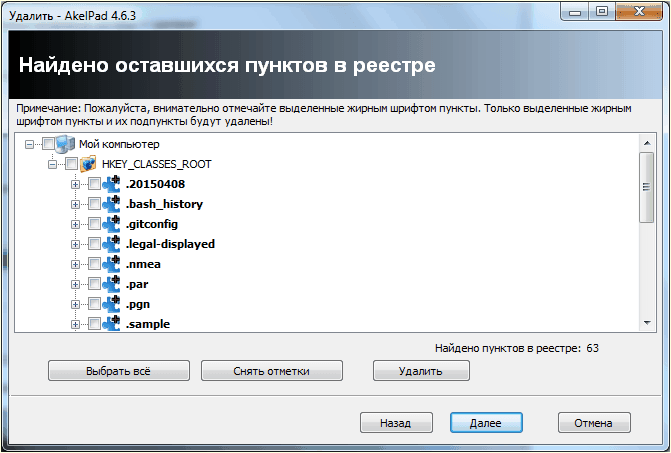671x453 pixels.
Task: Select the .pgn tree label
Action: click(137, 304)
